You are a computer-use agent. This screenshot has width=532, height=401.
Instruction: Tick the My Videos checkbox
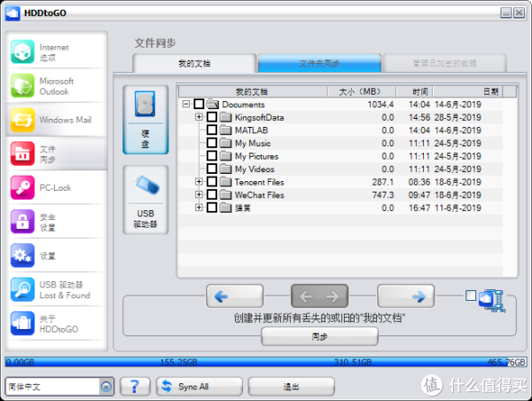click(212, 169)
